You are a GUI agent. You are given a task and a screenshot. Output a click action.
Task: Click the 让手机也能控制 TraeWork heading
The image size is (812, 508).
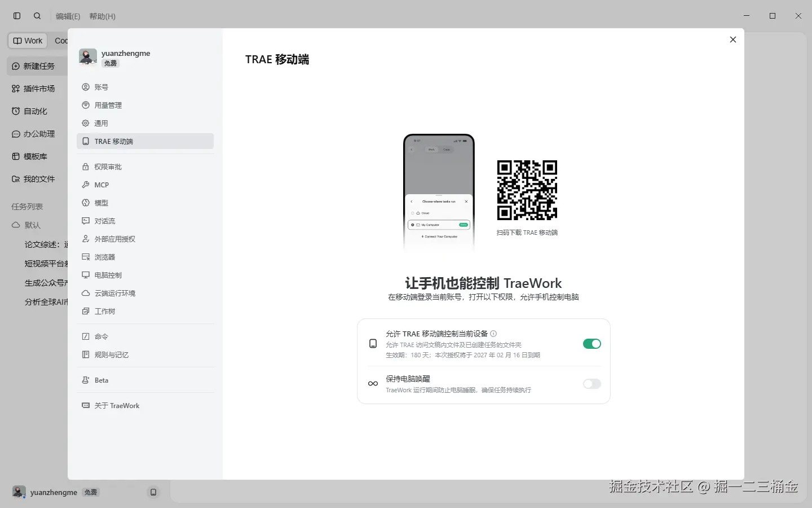484,283
